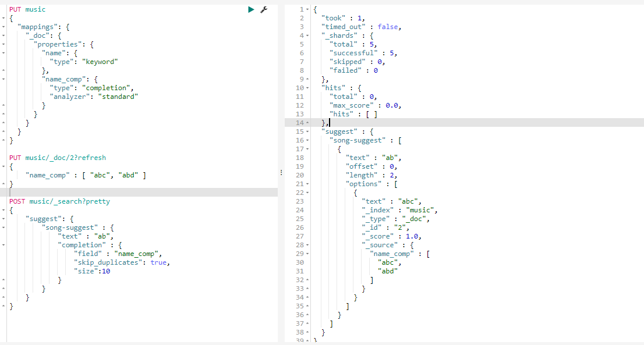This screenshot has width=644, height=345.
Task: Collapse response root object at line 1
Action: click(307, 9)
